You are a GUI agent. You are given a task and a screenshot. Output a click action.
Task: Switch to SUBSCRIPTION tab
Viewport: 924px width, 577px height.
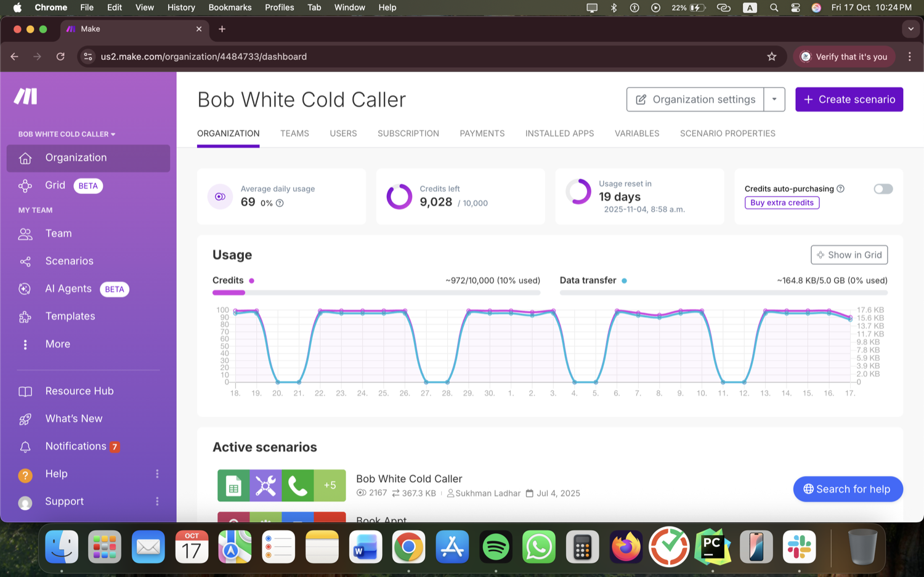click(x=408, y=134)
